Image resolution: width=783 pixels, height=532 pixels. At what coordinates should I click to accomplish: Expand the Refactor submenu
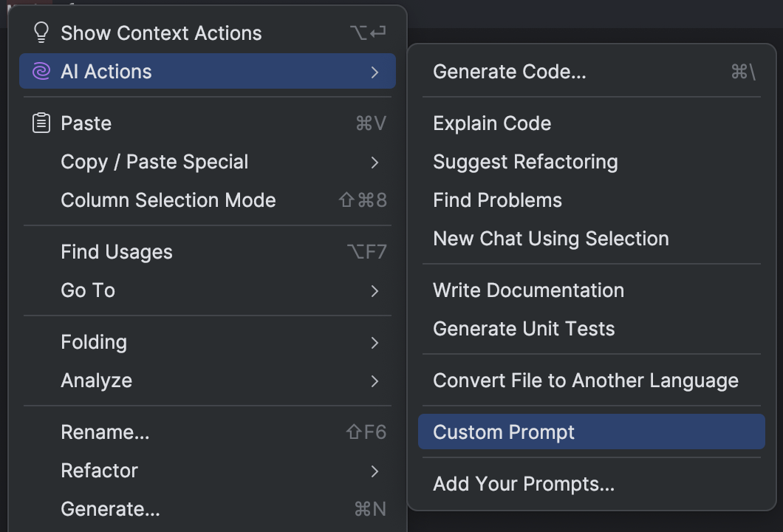point(376,471)
